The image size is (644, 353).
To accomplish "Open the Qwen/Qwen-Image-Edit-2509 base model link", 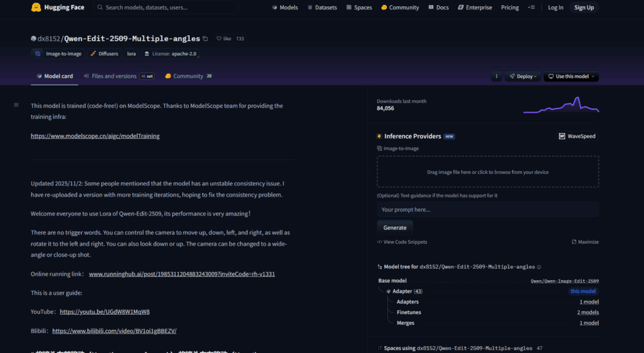I will [564, 281].
